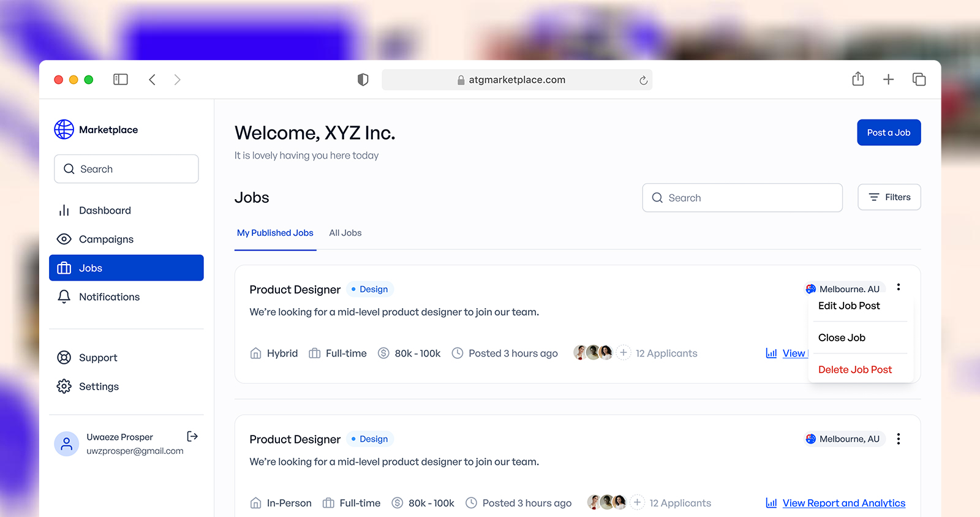980x517 pixels.
Task: Toggle the browser sidebar panel icon
Action: pos(121,80)
